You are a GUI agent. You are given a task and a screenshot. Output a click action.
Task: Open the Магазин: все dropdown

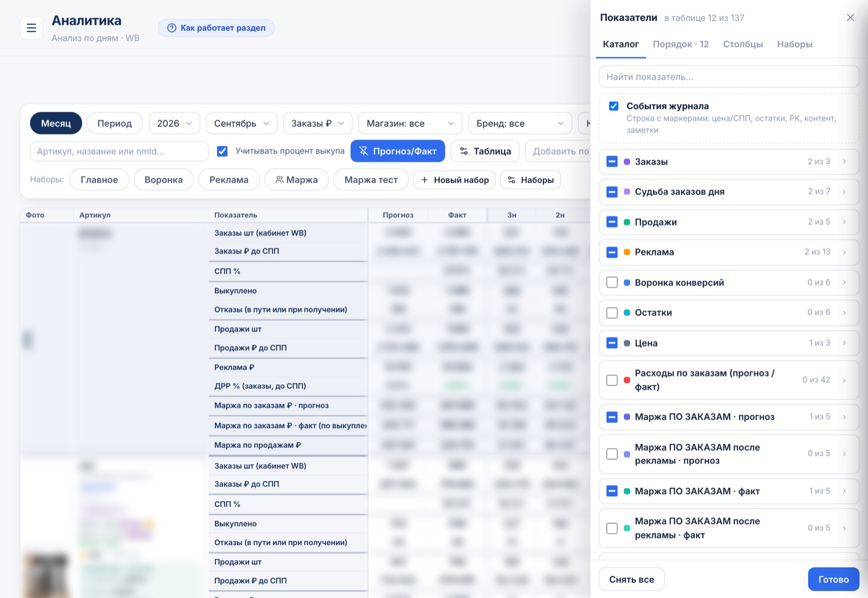point(410,123)
